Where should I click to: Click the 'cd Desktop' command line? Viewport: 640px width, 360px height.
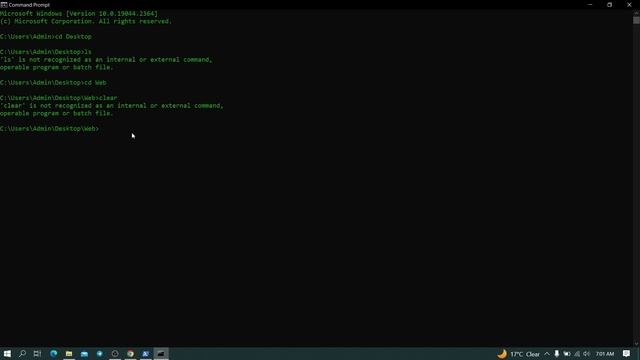click(46, 37)
